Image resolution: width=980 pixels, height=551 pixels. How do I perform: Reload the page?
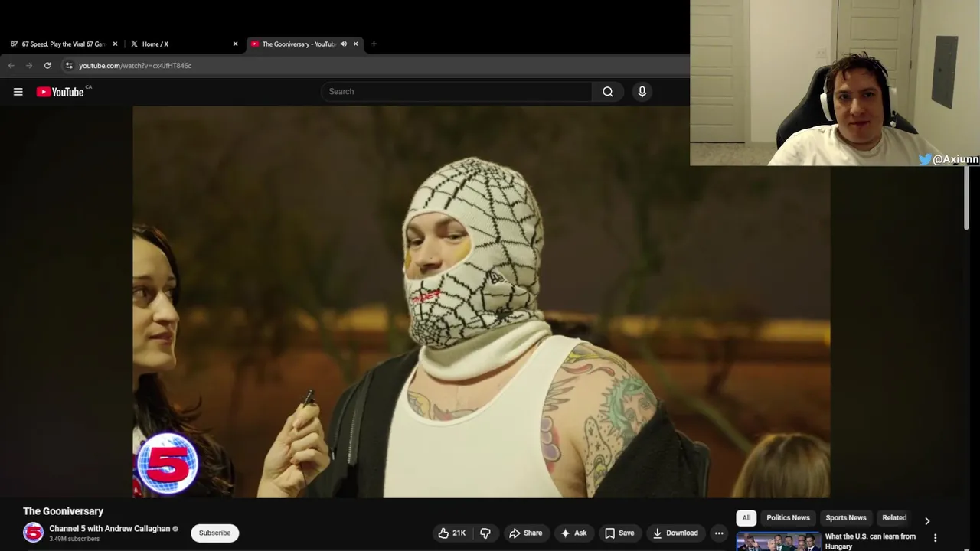point(47,66)
